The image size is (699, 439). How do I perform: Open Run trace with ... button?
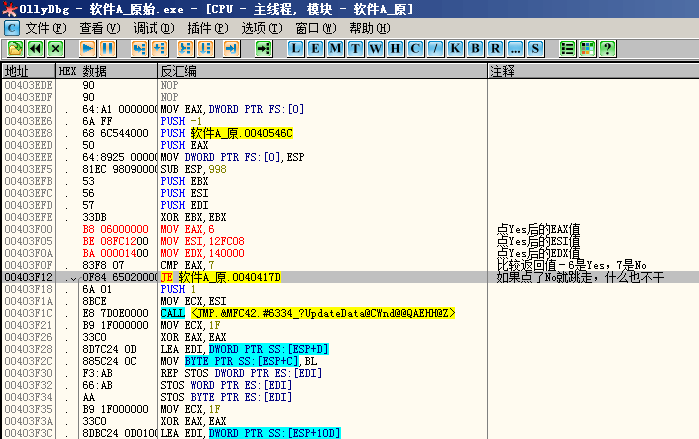point(515,49)
